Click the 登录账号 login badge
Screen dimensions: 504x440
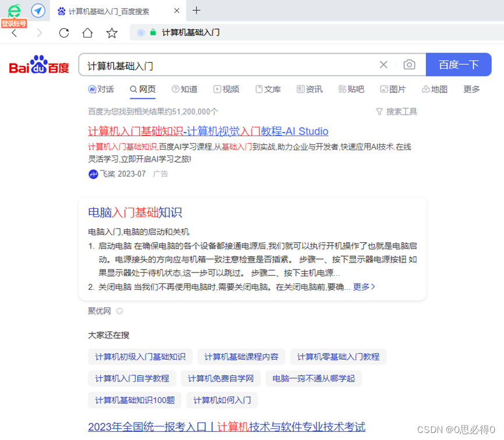coord(14,23)
